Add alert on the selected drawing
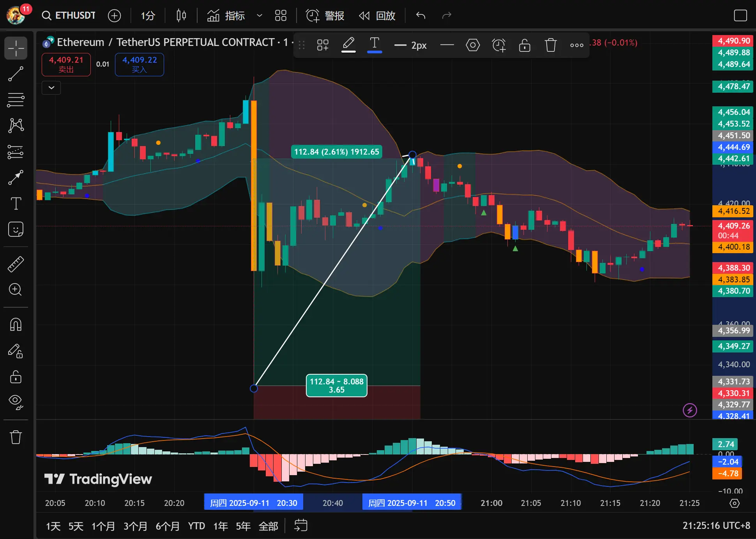Screen dimensions: 756x539 click(499, 45)
